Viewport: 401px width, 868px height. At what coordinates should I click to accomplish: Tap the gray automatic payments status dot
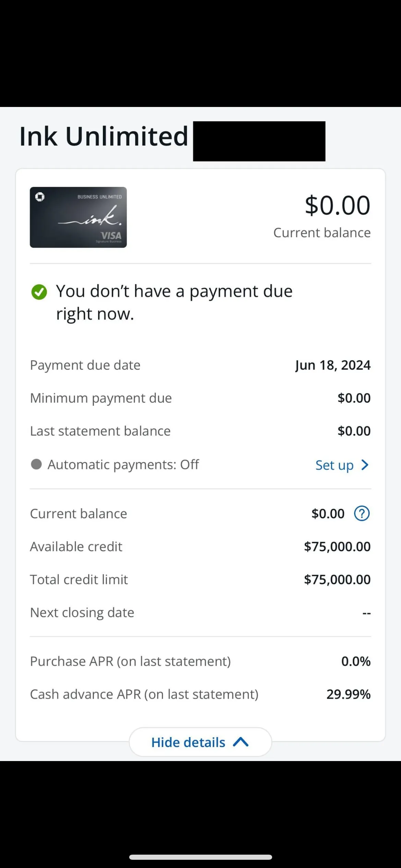36,465
